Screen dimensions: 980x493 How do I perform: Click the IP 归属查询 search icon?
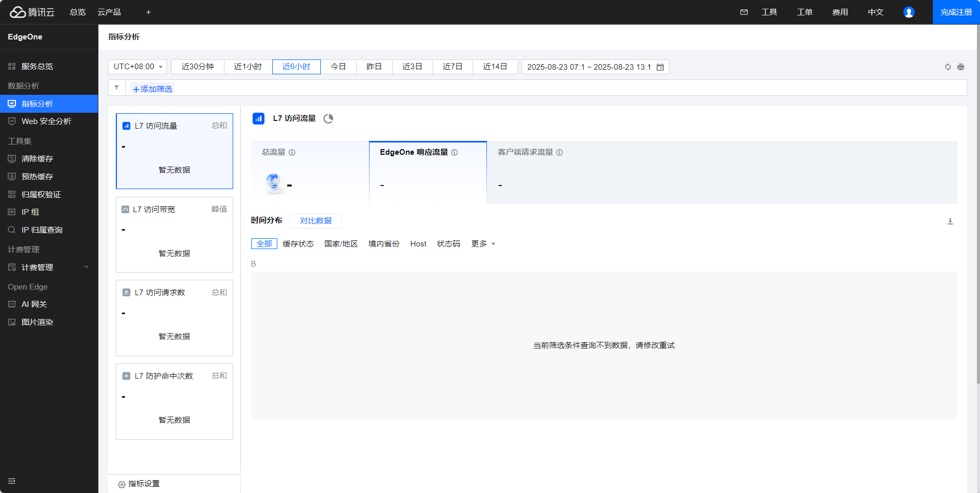click(x=12, y=230)
